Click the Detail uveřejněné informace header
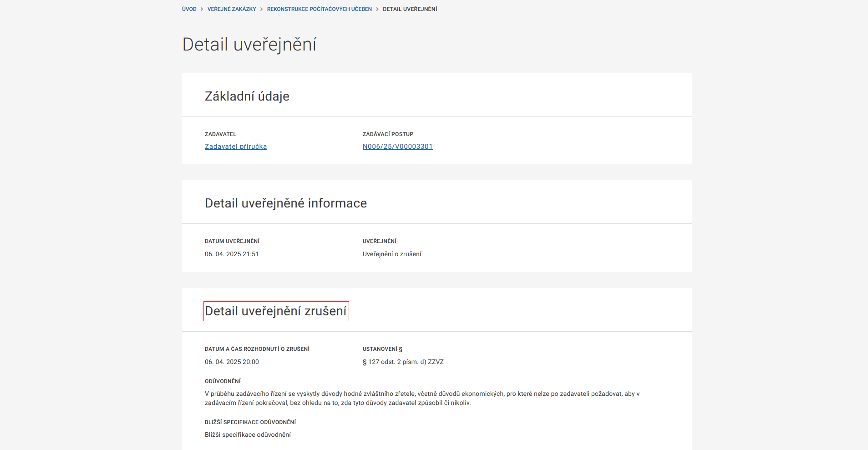 285,203
